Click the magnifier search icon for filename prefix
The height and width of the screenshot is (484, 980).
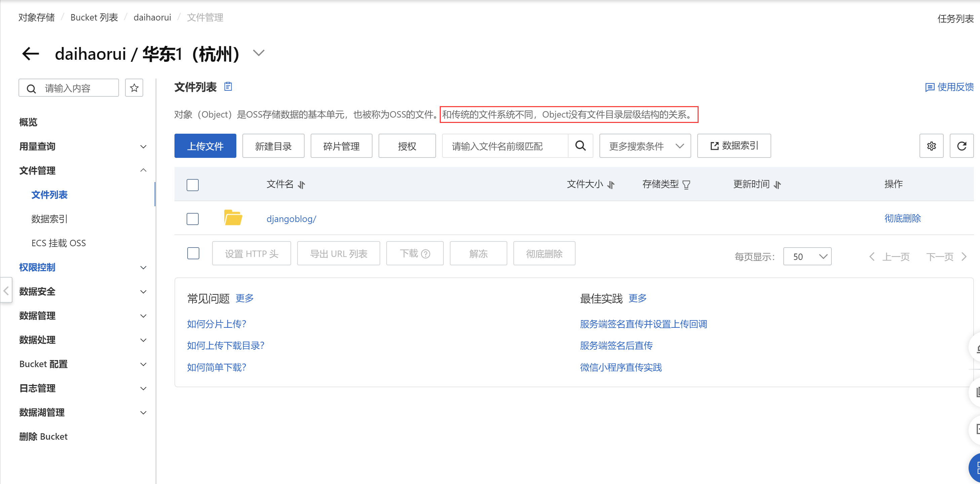[x=580, y=146]
